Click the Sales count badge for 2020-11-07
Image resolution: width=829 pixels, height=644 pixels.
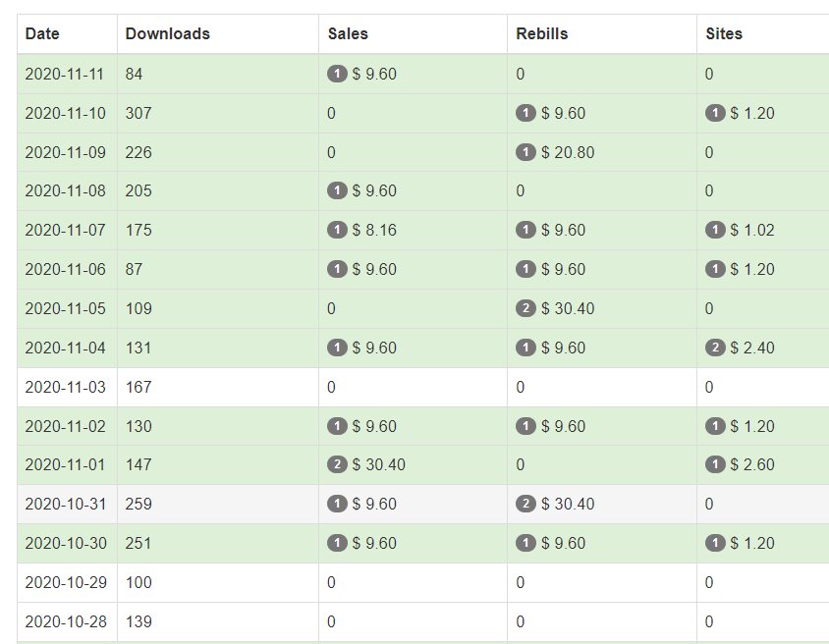point(337,231)
